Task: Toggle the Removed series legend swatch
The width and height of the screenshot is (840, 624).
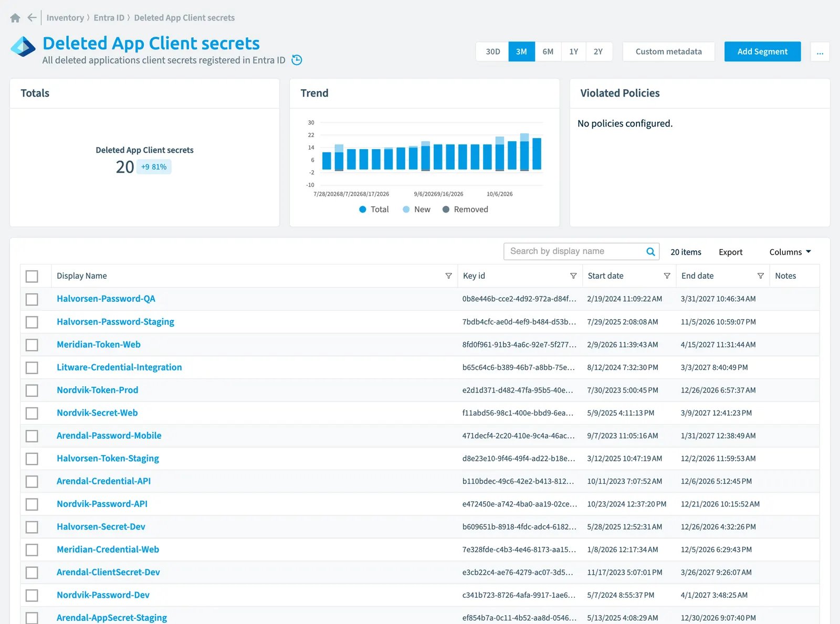Action: point(446,209)
